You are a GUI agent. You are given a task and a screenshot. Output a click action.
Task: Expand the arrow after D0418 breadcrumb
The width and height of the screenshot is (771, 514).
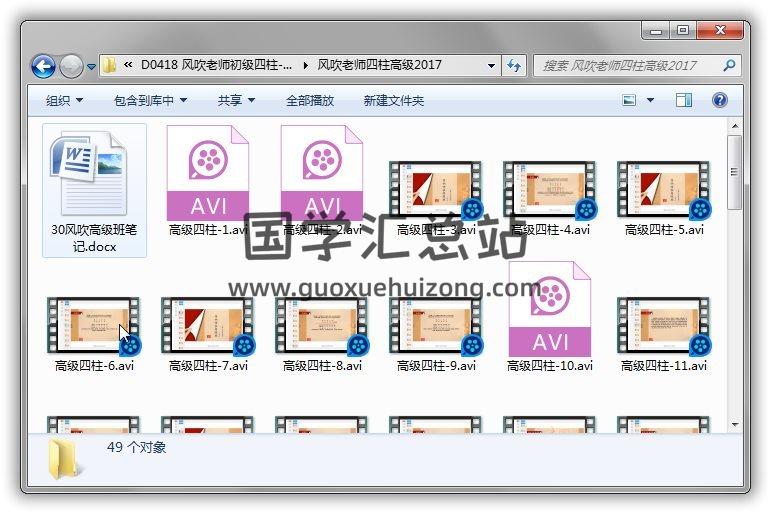coord(306,65)
